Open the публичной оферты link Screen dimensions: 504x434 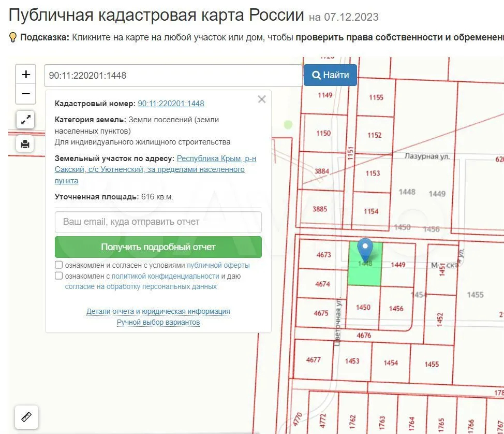coord(218,265)
